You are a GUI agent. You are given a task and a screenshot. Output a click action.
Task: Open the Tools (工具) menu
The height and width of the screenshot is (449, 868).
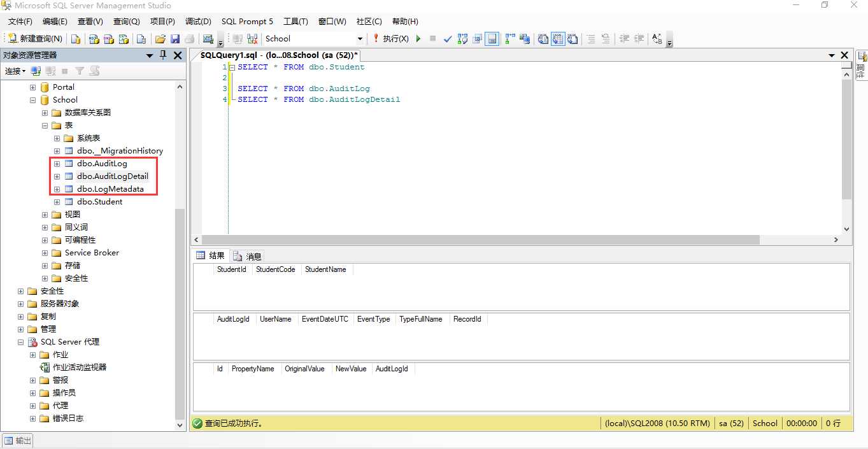point(295,22)
